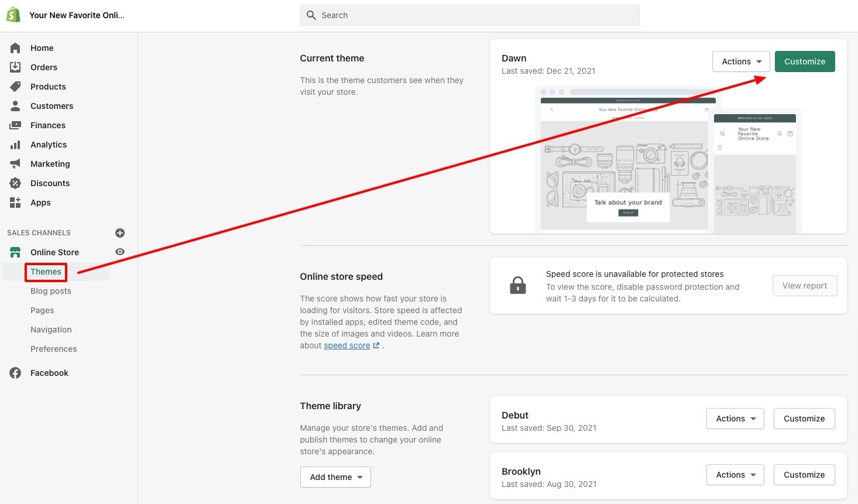858x504 pixels.
Task: Open the Home icon in sidebar
Action: [15, 47]
